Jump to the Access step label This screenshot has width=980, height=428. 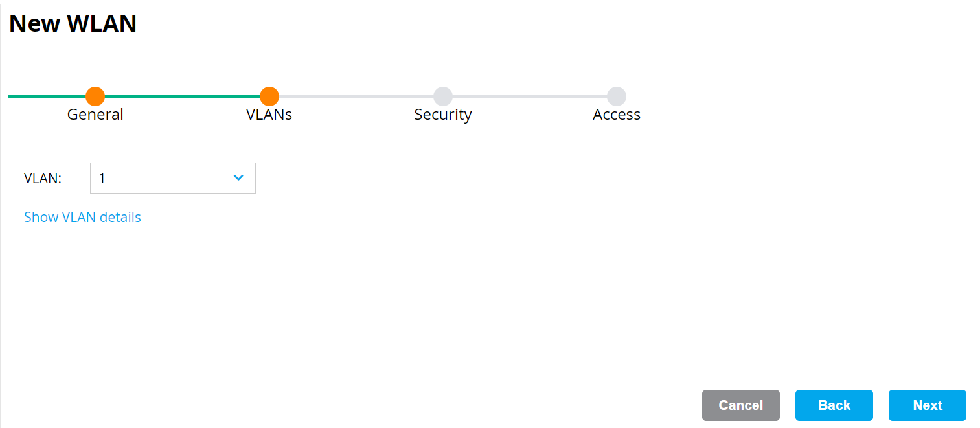click(617, 115)
